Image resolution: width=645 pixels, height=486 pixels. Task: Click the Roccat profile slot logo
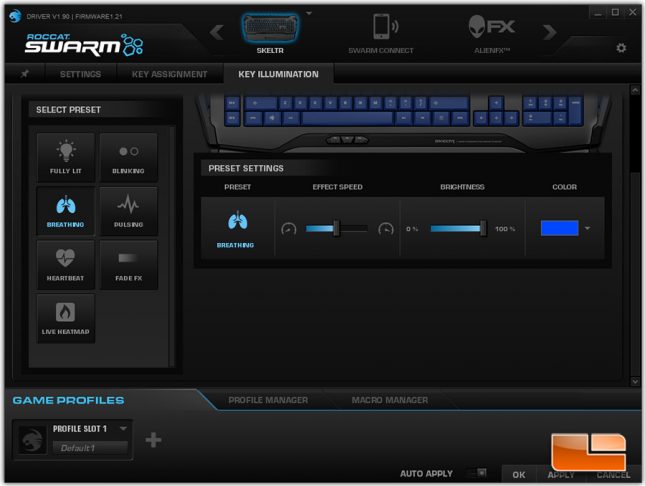point(32,440)
